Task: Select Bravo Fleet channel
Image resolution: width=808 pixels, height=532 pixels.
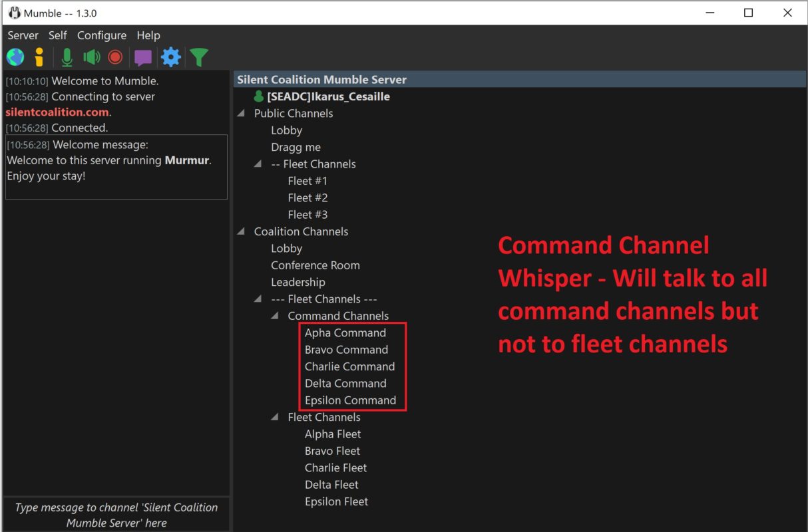Action: (x=332, y=451)
